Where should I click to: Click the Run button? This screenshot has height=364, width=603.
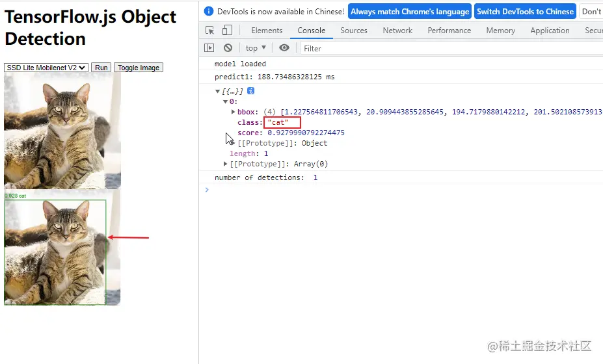(101, 68)
